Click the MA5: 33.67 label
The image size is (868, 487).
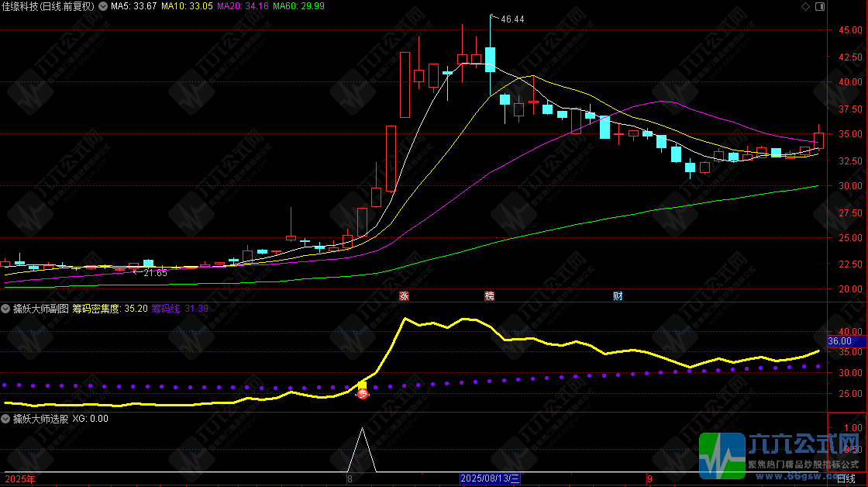click(x=133, y=6)
